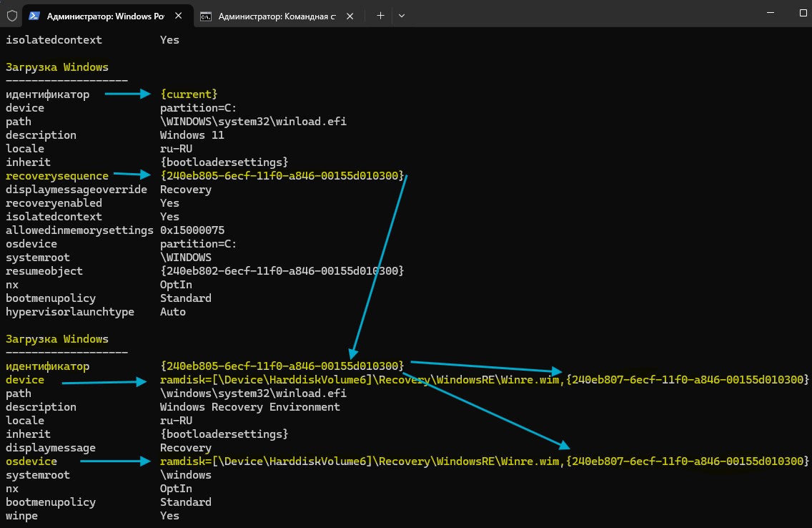Click the second 'Загрузка Windows' heading
The image size is (812, 528).
click(x=57, y=339)
